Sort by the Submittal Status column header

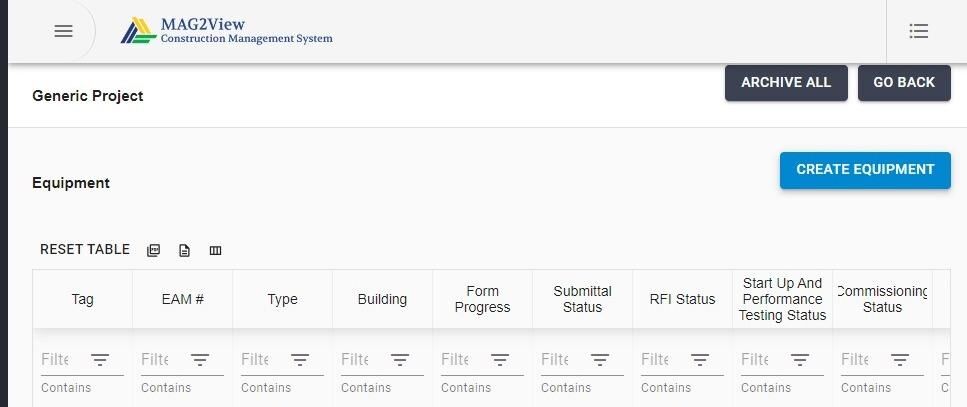[582, 299]
